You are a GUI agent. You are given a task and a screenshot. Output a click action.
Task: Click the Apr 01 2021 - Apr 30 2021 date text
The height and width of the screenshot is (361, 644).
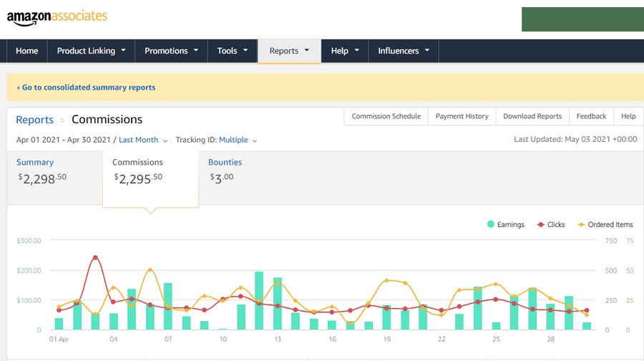point(63,140)
